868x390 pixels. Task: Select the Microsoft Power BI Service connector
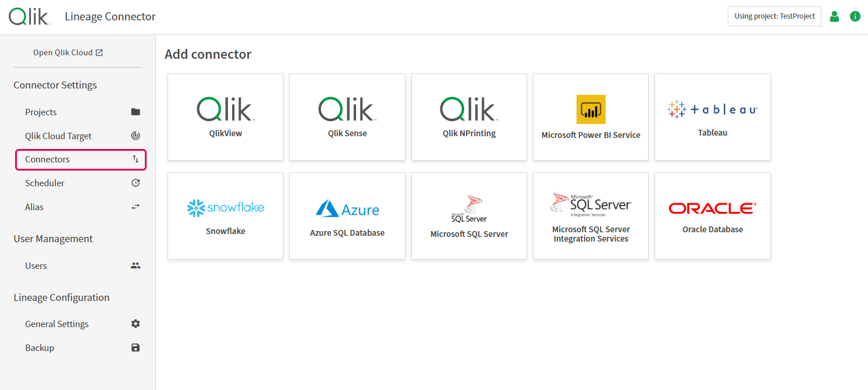590,117
